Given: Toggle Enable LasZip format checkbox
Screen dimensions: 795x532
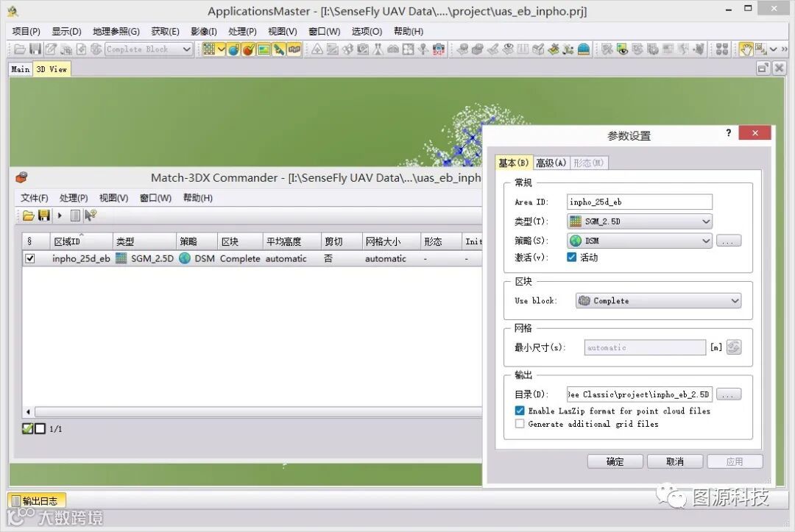Looking at the screenshot, I should coord(520,411).
